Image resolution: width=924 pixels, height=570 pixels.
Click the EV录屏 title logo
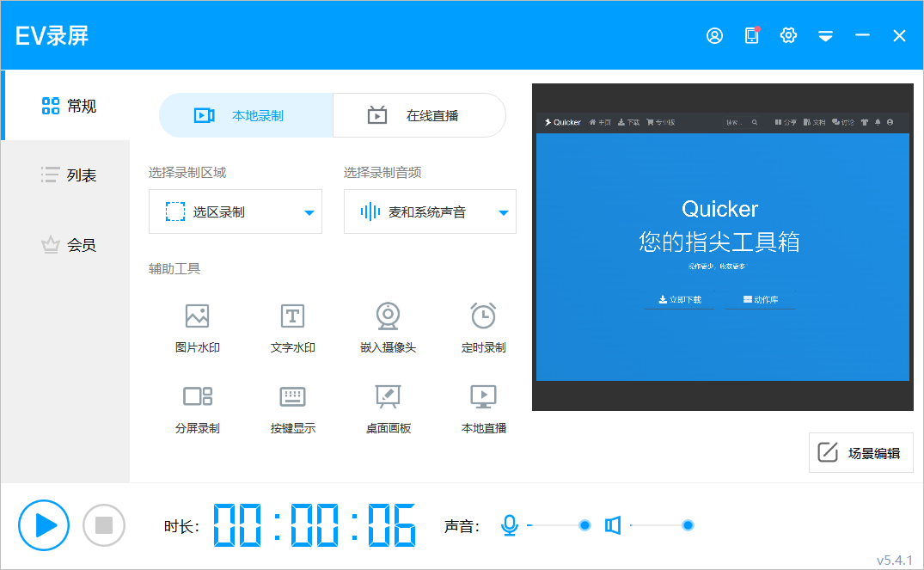[52, 36]
